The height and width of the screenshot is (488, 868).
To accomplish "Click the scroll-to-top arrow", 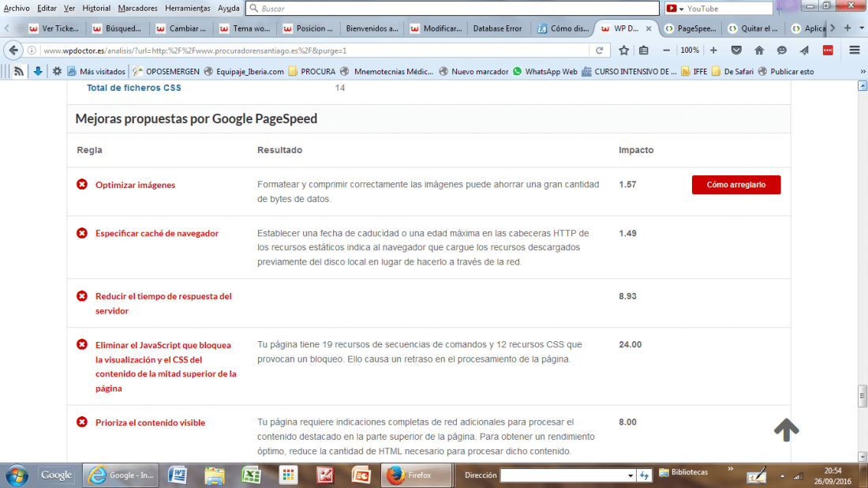I will (x=786, y=430).
